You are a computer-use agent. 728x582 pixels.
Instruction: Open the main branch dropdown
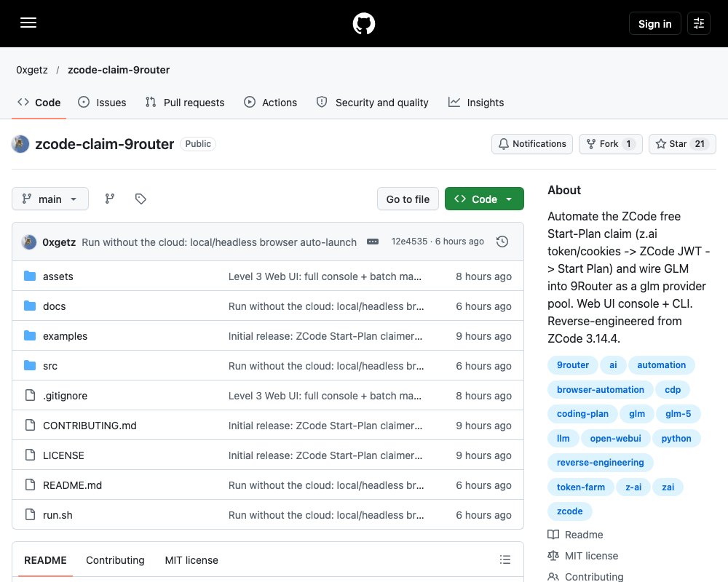(50, 199)
